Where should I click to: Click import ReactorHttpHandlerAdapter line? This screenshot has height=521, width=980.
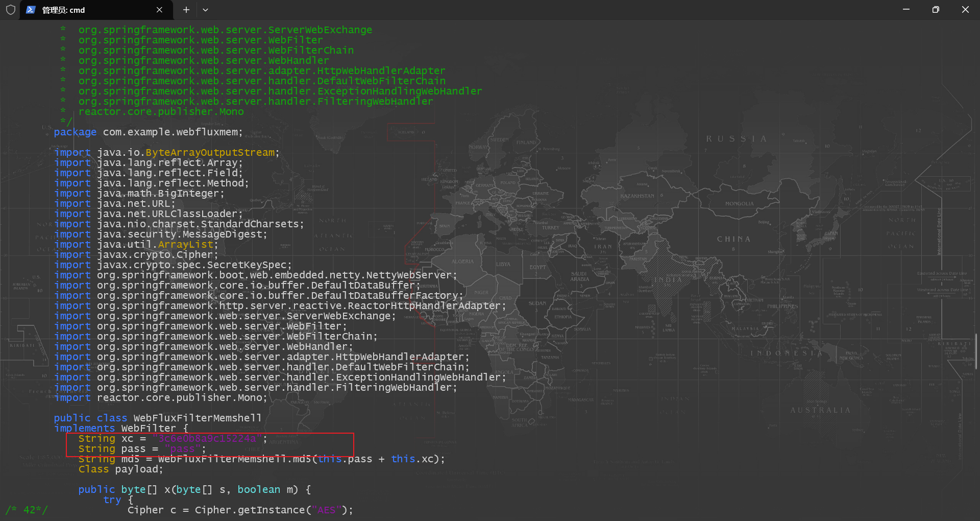pos(280,306)
